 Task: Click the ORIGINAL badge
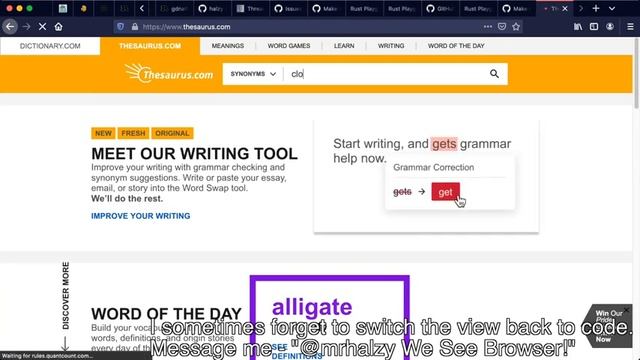pyautogui.click(x=172, y=133)
